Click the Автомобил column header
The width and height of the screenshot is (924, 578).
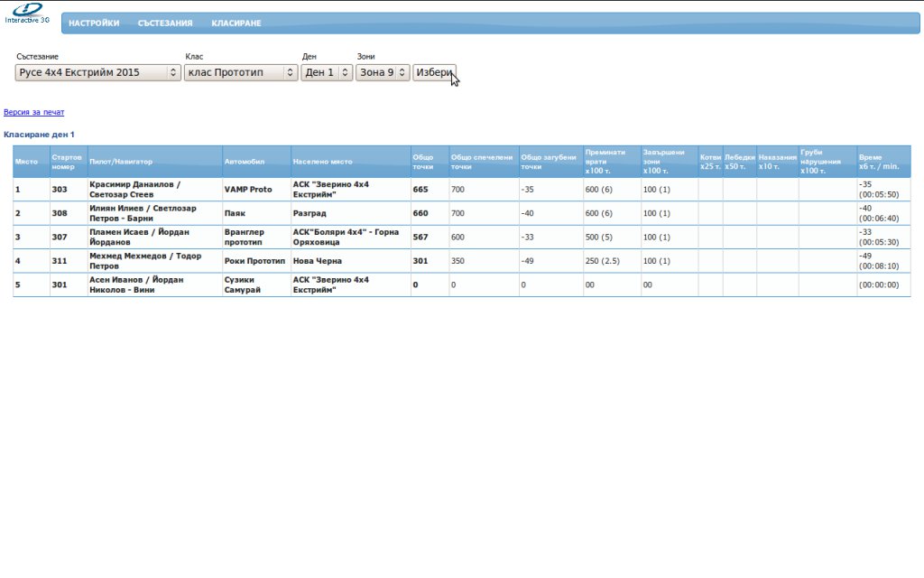tap(256, 162)
